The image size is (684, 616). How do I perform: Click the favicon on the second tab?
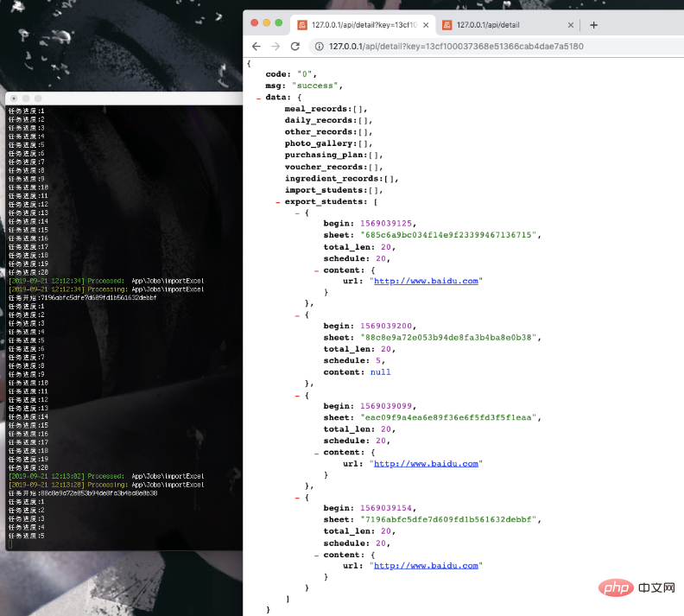tap(446, 25)
